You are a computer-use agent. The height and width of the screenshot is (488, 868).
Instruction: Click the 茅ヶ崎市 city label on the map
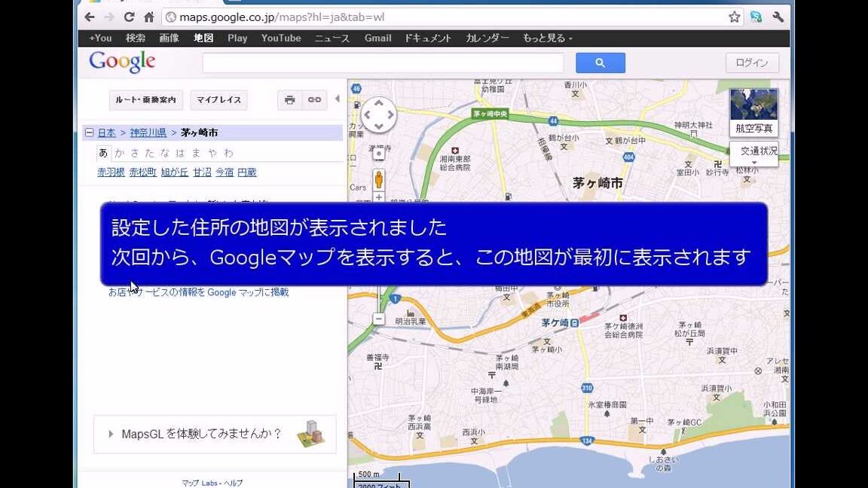(598, 182)
